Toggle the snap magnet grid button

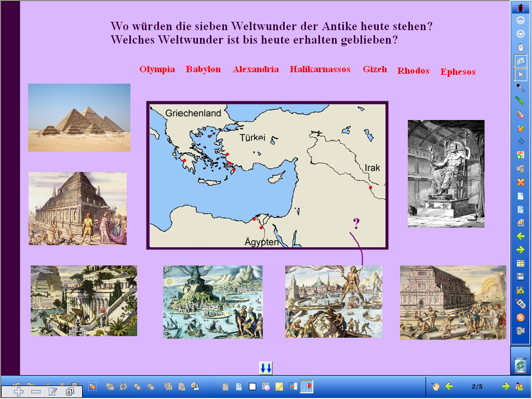pyautogui.click(x=307, y=386)
